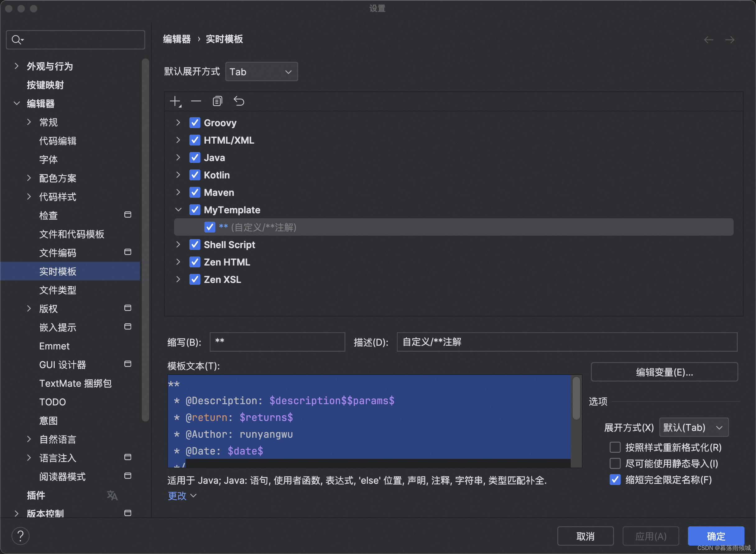Open the TODO settings page

tap(52, 402)
